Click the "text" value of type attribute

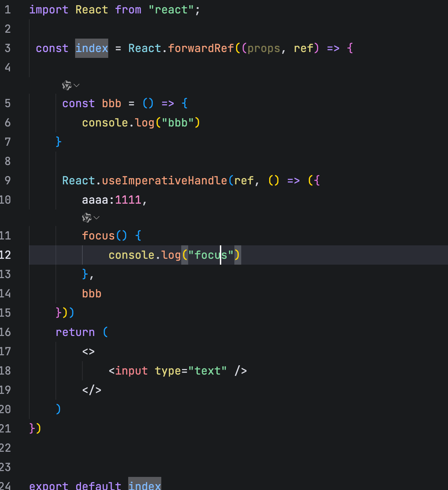click(x=207, y=371)
